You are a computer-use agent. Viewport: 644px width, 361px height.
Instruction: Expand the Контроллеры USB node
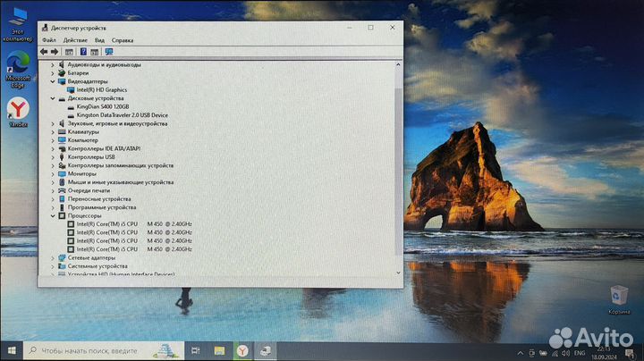[x=53, y=157]
